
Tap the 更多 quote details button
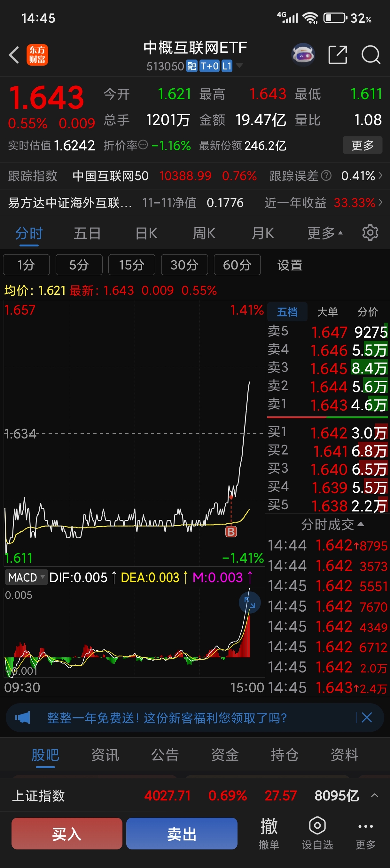363,145
